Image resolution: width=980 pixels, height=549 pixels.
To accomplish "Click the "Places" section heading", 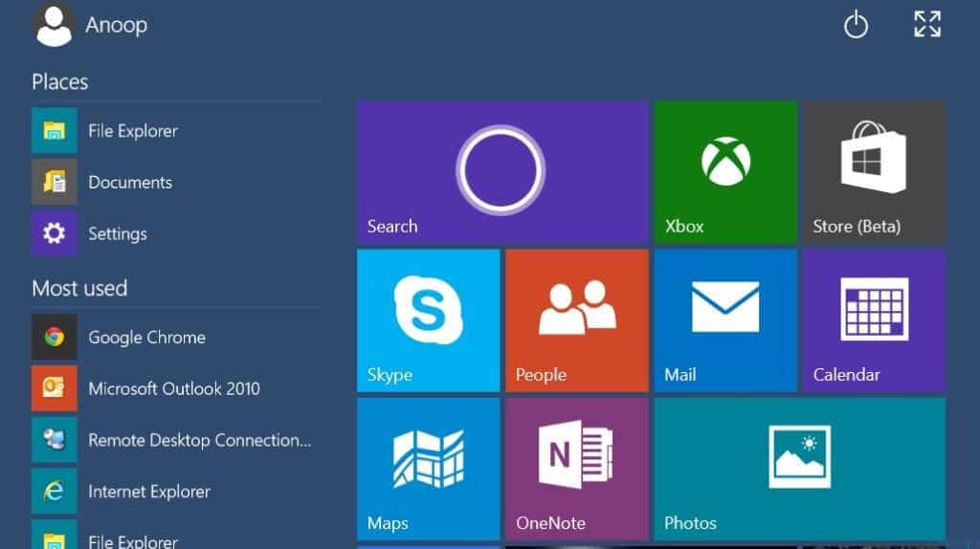I will 60,82.
